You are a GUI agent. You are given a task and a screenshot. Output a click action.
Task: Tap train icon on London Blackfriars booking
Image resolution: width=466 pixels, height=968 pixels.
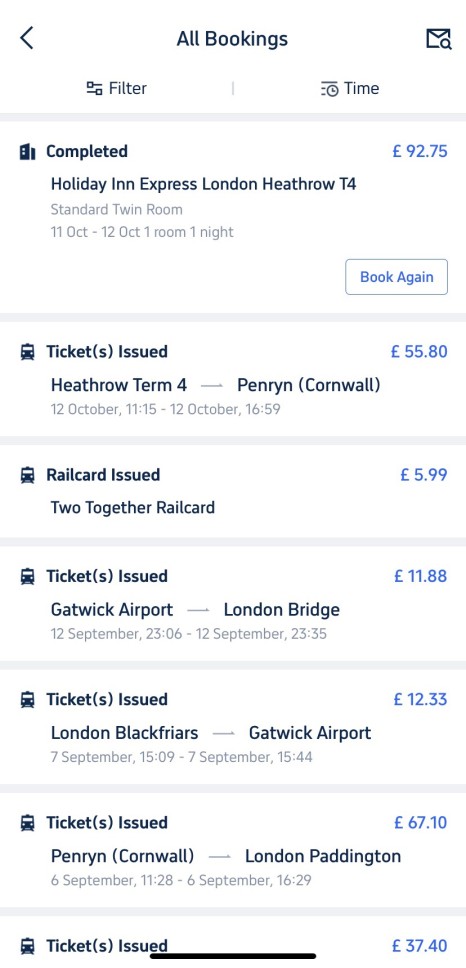[27, 700]
